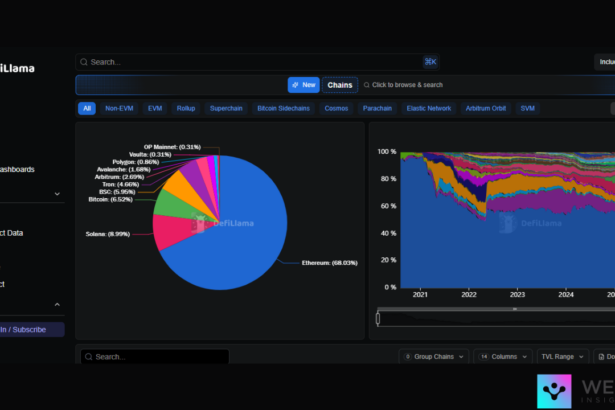Filter chains by EVM category
This screenshot has width=615, height=410.
point(155,108)
